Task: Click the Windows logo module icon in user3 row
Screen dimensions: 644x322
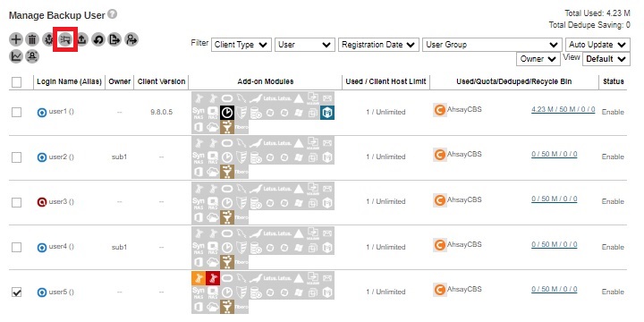Action: [299, 202]
